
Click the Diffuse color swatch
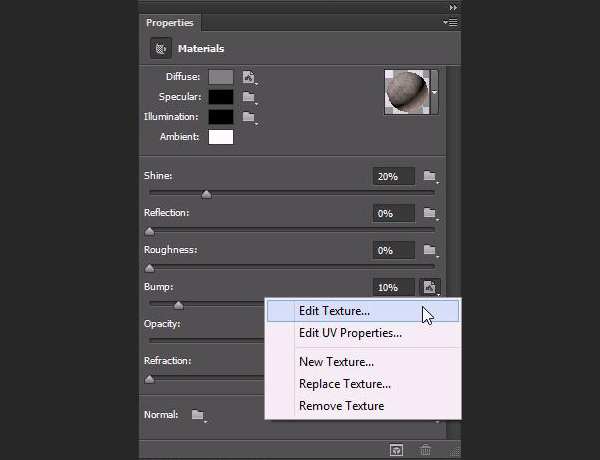221,77
